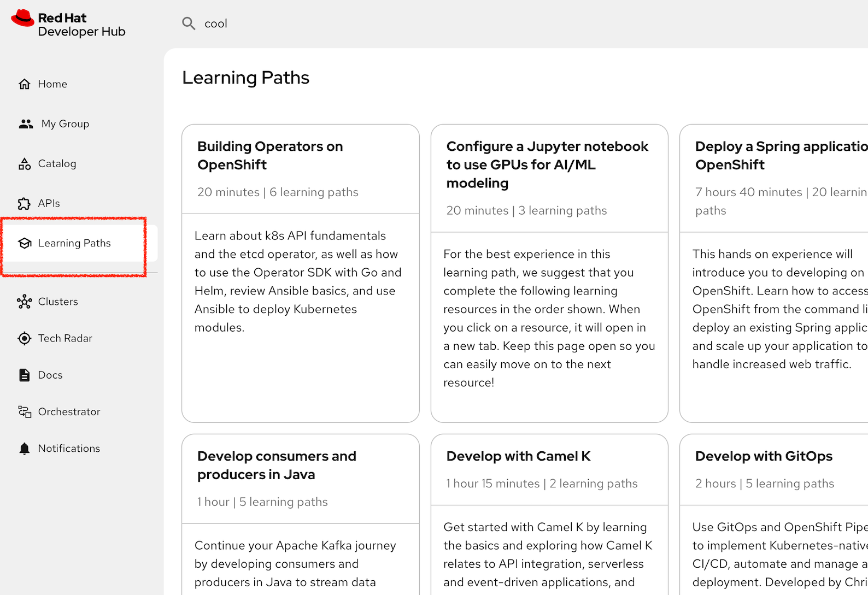This screenshot has height=595, width=868.
Task: Click the Tech Radar target icon
Action: tap(25, 338)
